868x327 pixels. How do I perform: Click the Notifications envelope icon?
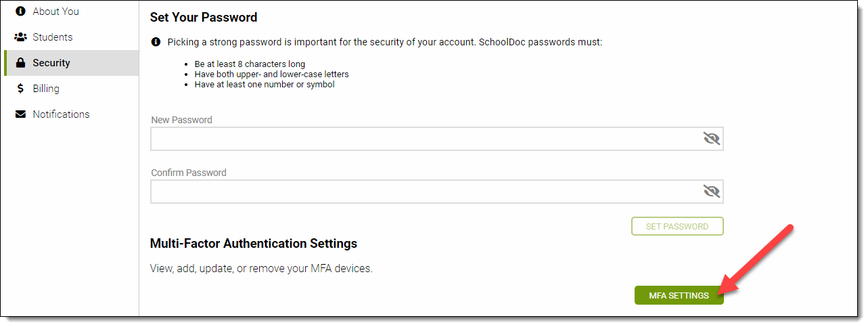20,114
